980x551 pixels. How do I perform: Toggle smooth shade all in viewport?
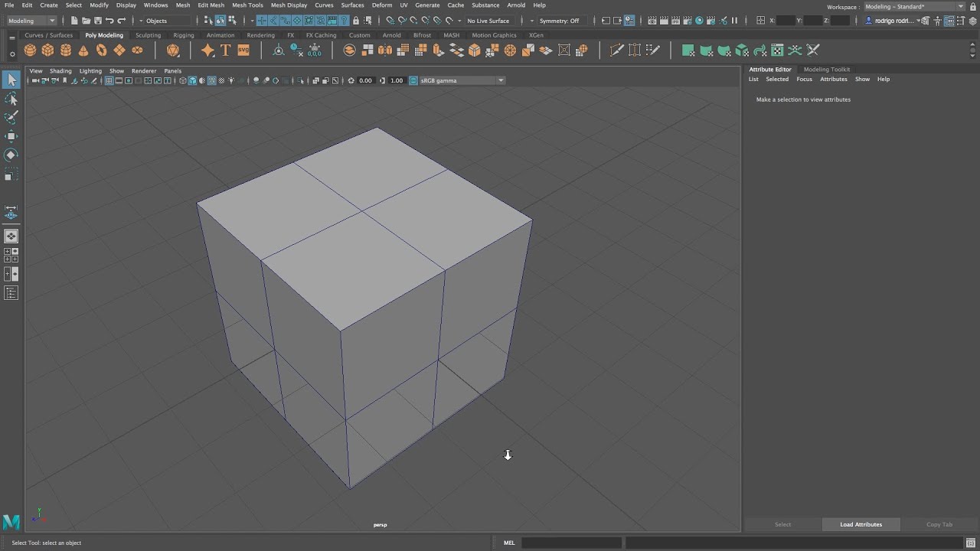[x=192, y=80]
